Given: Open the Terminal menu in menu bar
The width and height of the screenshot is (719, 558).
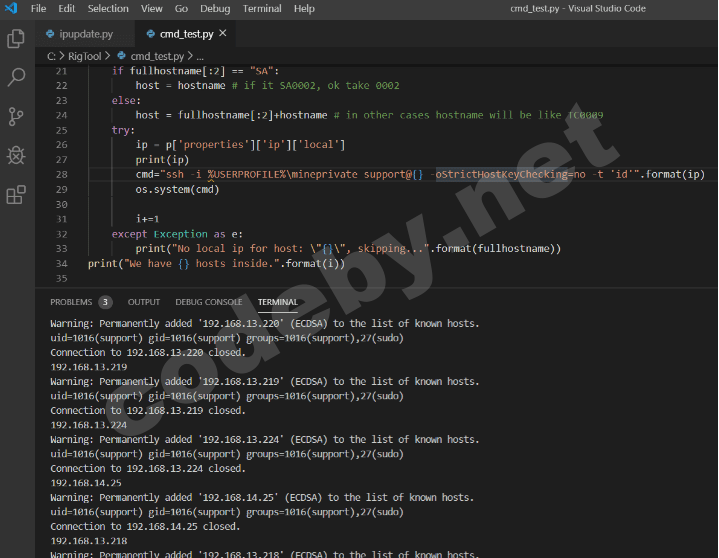Looking at the screenshot, I should [262, 9].
